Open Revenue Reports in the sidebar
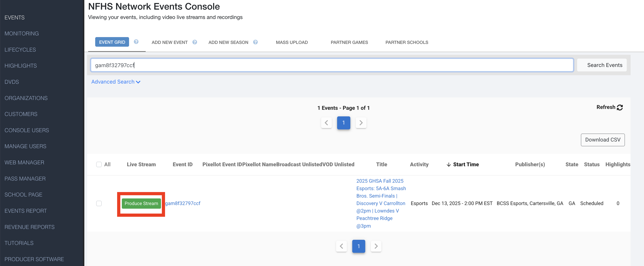The height and width of the screenshot is (266, 644). [x=30, y=227]
